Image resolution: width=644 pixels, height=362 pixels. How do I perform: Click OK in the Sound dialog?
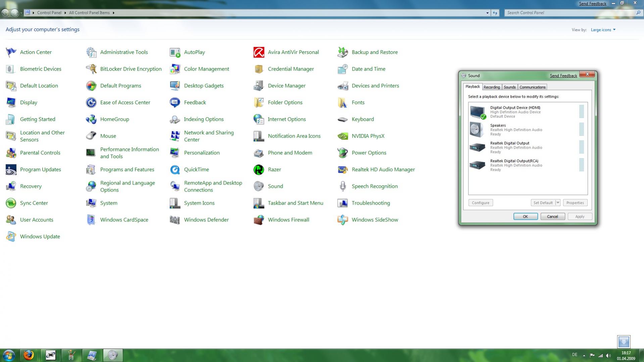coord(526,216)
